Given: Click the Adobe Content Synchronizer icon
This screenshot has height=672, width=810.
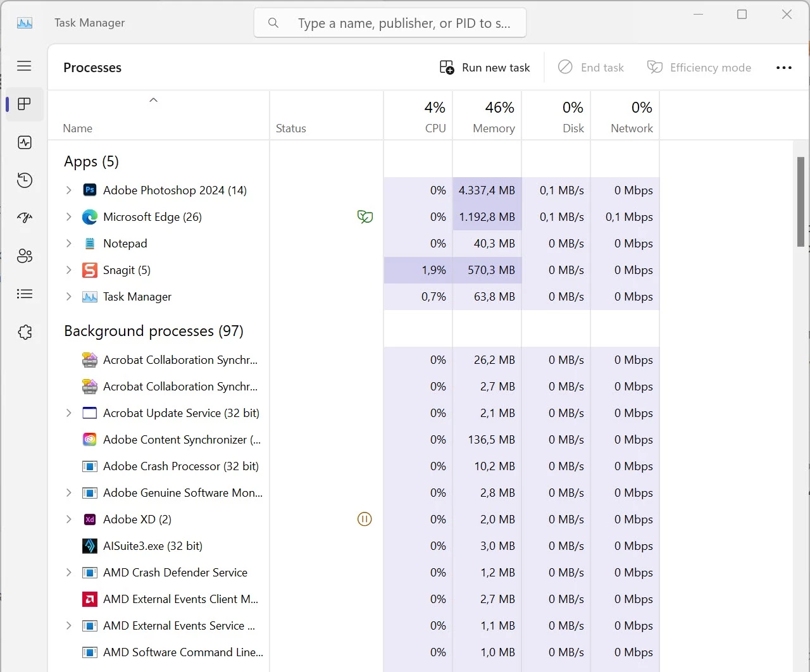Looking at the screenshot, I should point(90,439).
